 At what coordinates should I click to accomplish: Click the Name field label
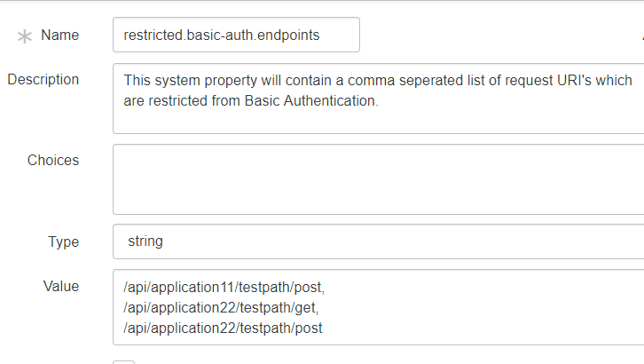click(60, 36)
